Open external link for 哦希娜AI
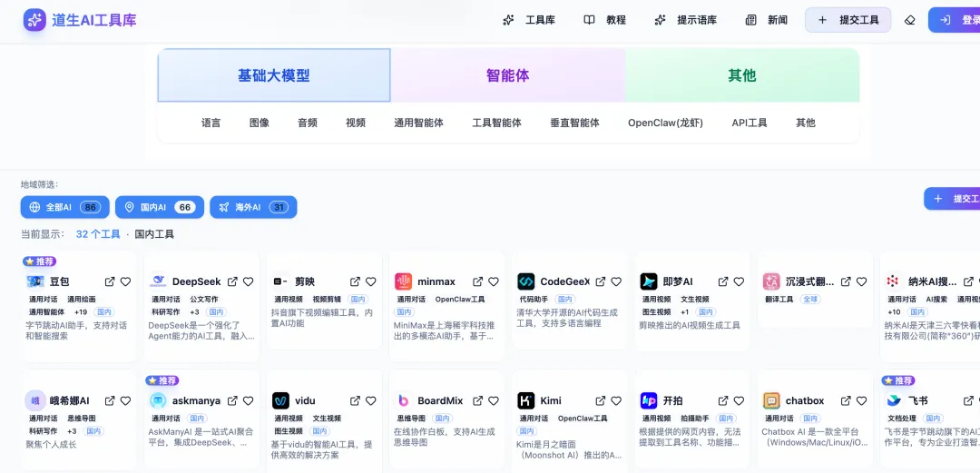This screenshot has width=980, height=473. click(110, 400)
